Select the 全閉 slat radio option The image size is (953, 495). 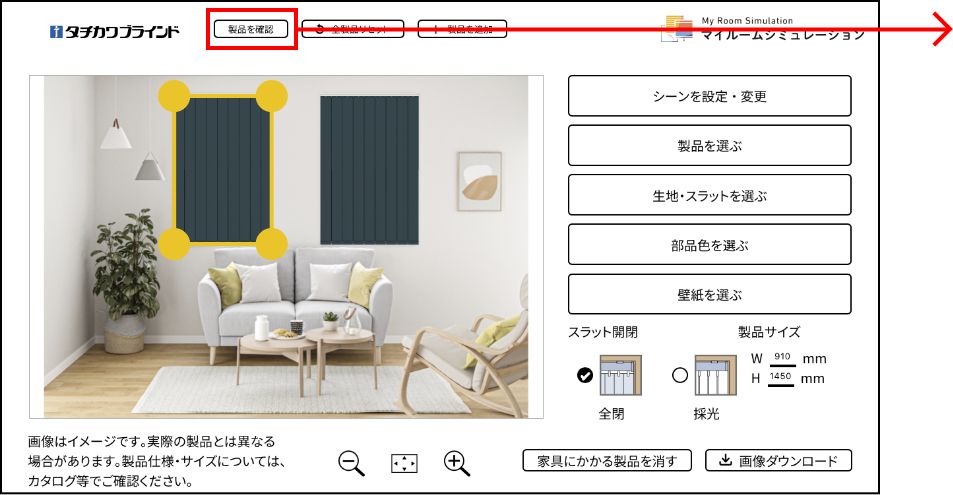585,375
